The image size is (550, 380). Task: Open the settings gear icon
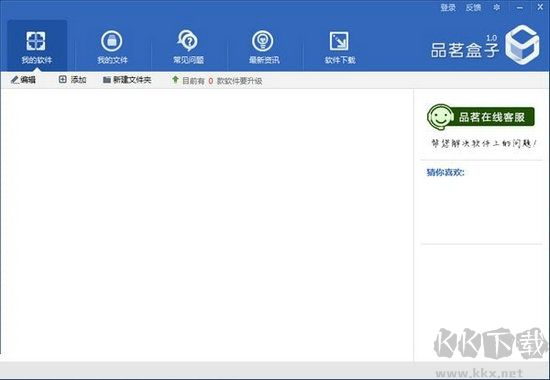496,7
